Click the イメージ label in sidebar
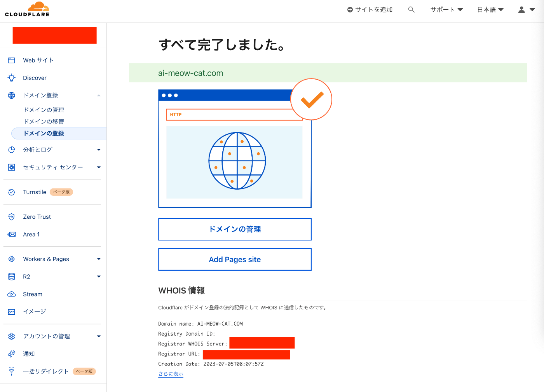 pos(34,312)
